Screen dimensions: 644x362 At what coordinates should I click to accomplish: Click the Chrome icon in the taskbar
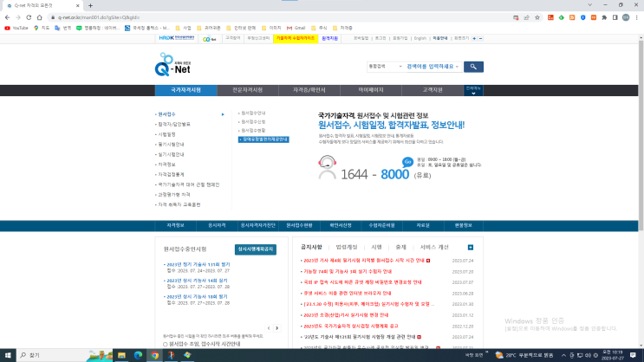[x=154, y=355]
